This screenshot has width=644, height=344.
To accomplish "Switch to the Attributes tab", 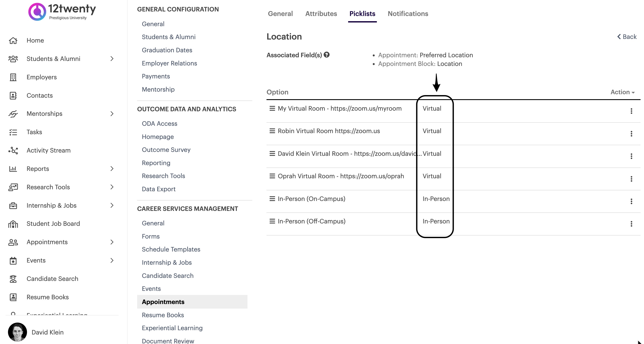I will point(321,14).
